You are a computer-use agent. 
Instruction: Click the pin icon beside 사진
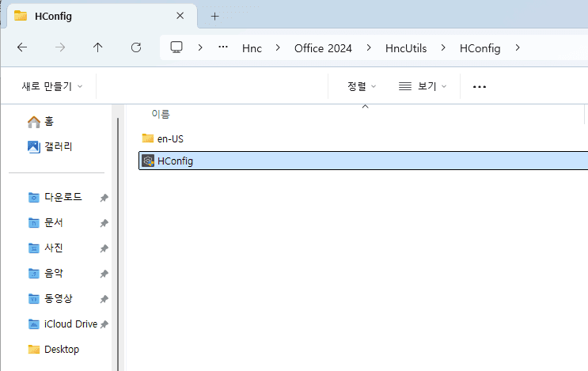(x=104, y=248)
